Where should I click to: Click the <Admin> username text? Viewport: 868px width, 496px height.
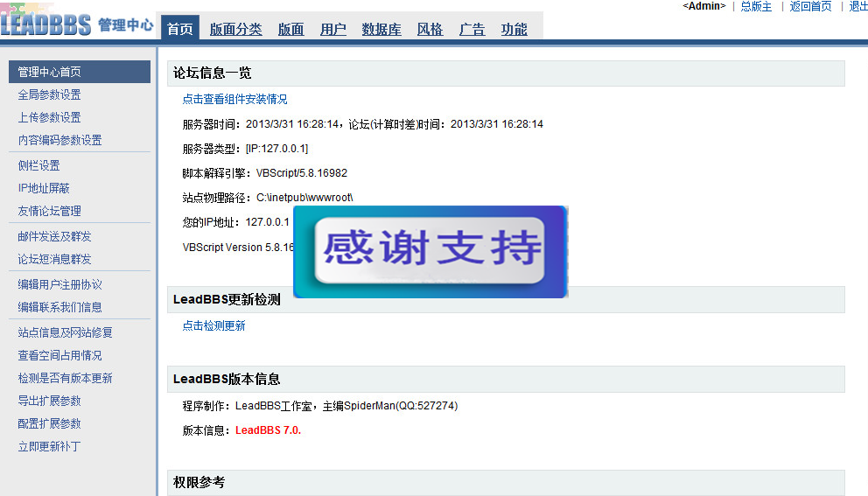pos(704,6)
